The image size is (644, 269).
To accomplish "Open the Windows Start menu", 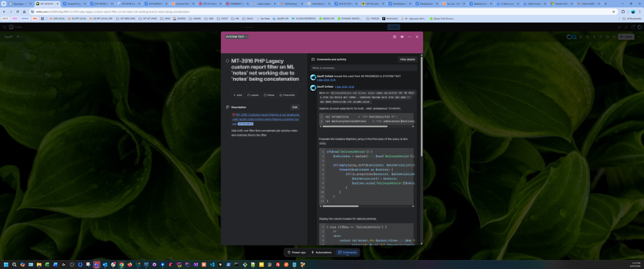I will (x=6, y=264).
